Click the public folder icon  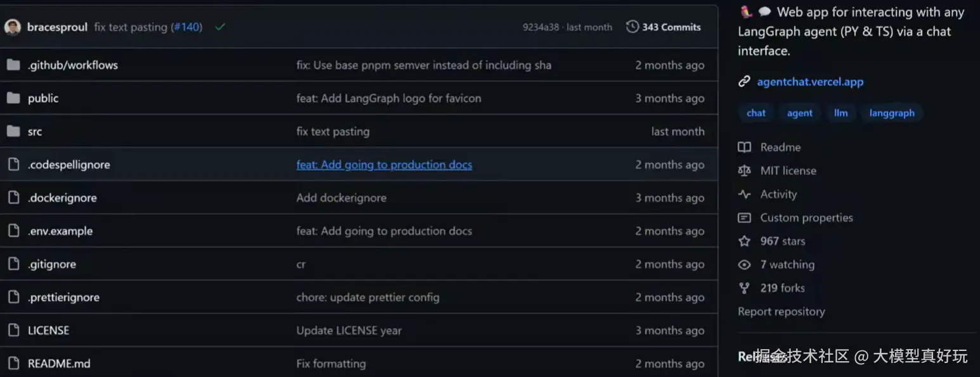coord(13,98)
